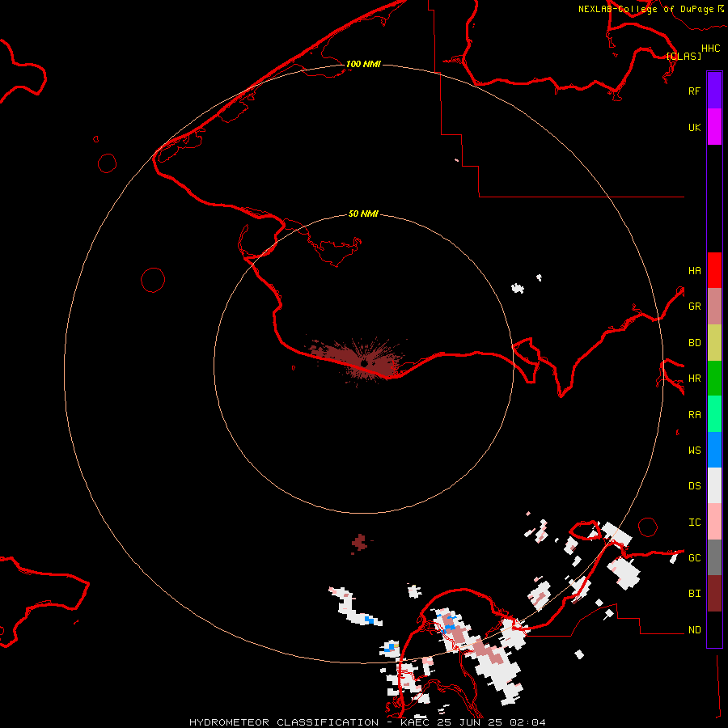
Task: Click the IC legend label
Action: click(x=694, y=523)
